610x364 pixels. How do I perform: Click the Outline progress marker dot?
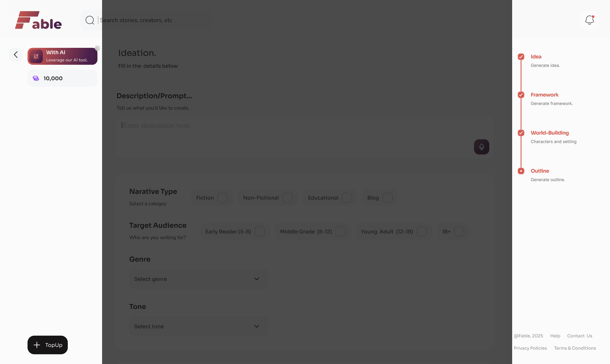(x=521, y=171)
